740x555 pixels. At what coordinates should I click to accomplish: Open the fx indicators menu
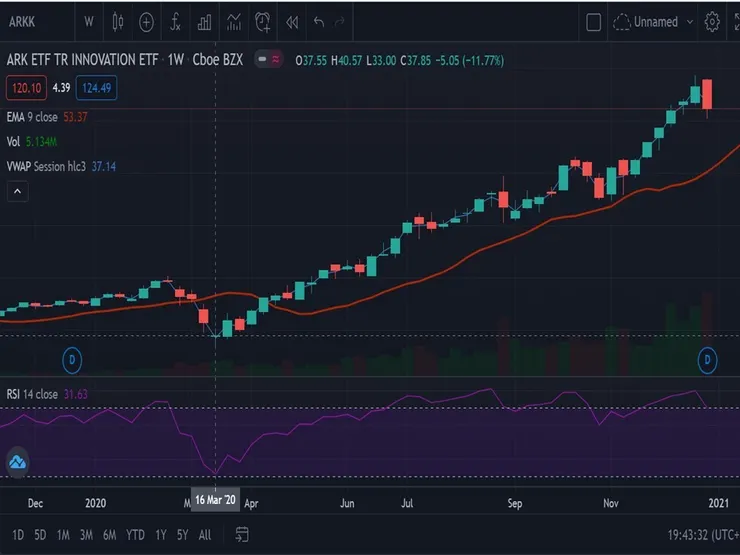(x=175, y=22)
